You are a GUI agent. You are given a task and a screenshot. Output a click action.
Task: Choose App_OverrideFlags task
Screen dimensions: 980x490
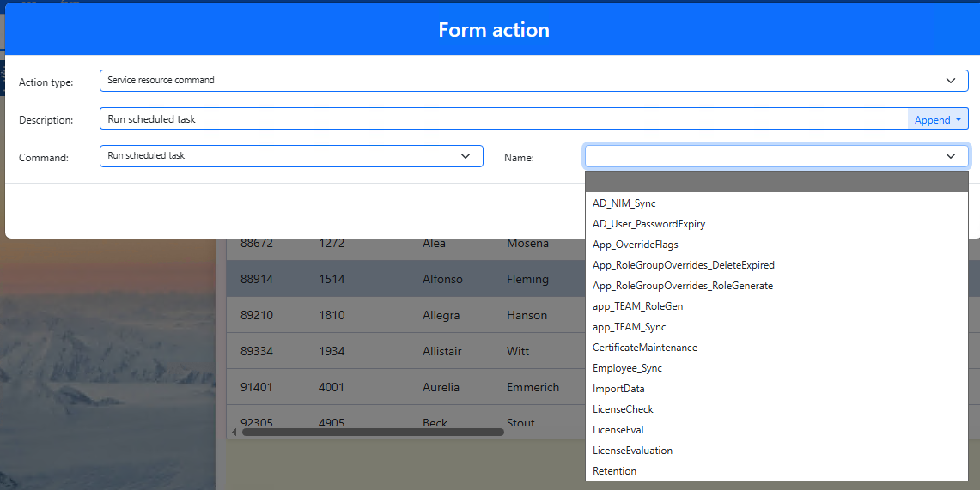[x=776, y=244]
